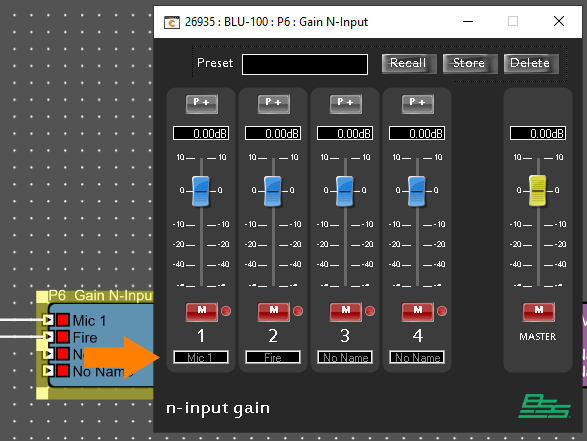Click the yellow MASTER fader knob

click(x=538, y=191)
